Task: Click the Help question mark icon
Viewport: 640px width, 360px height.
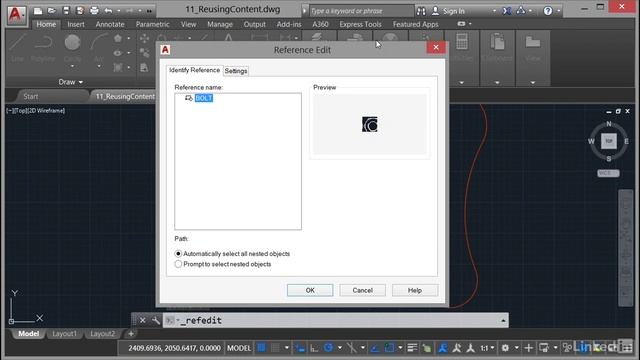Action: pyautogui.click(x=548, y=11)
